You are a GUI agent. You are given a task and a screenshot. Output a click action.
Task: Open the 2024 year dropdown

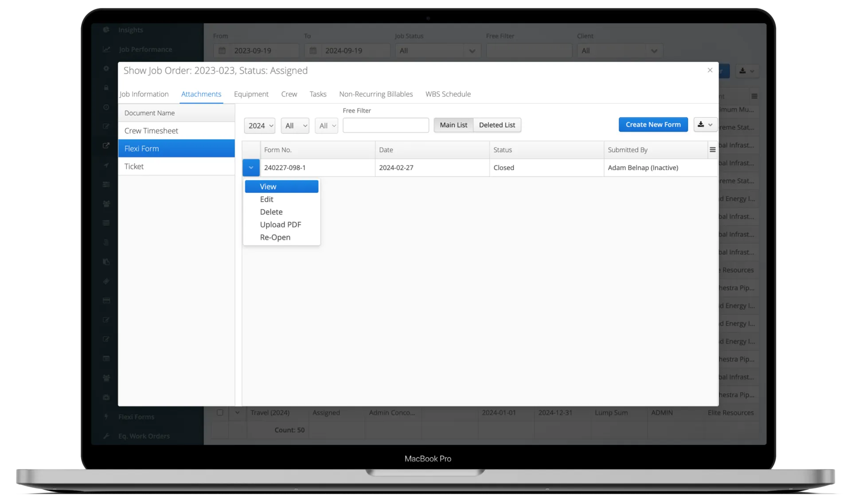(259, 126)
